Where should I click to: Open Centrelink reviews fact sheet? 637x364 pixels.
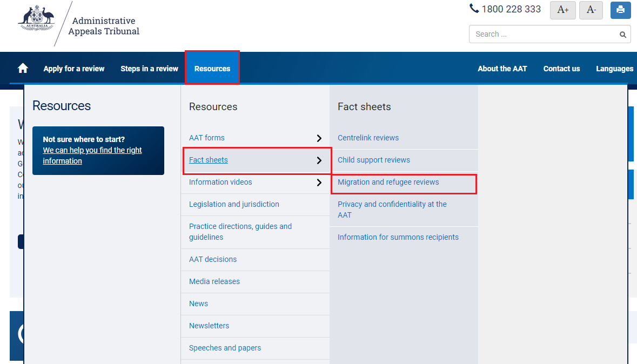coord(368,138)
